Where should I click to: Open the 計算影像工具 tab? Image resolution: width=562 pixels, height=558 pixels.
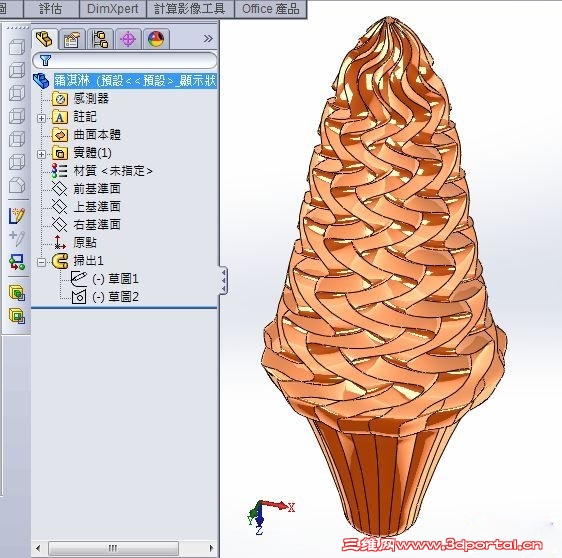190,9
